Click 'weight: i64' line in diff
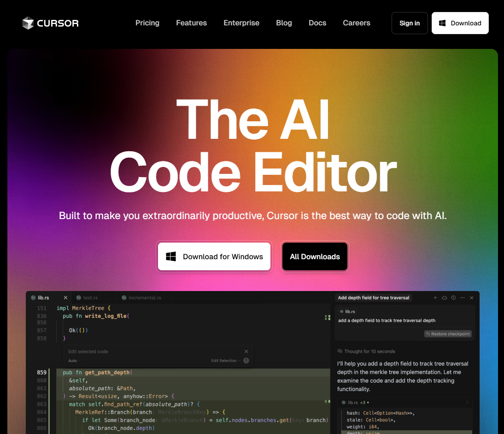Screen dimensions: 504x434 pyautogui.click(x=363, y=427)
